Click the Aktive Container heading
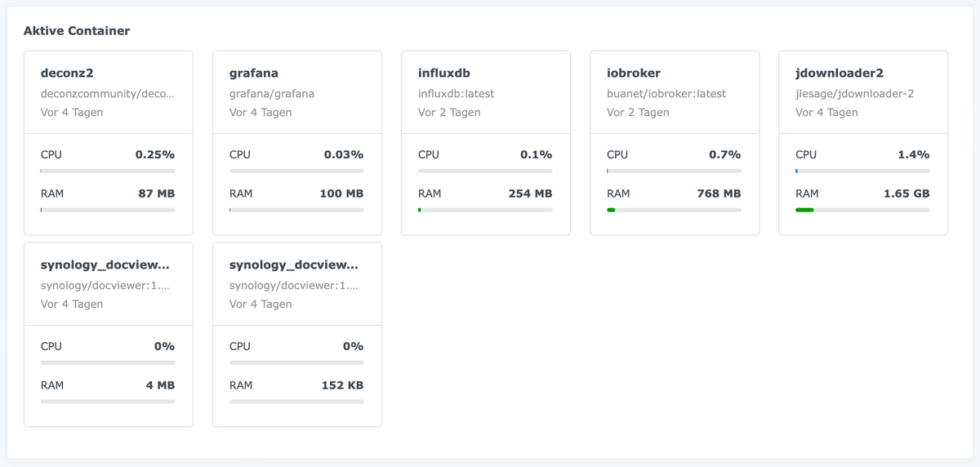980x467 pixels. point(77,31)
